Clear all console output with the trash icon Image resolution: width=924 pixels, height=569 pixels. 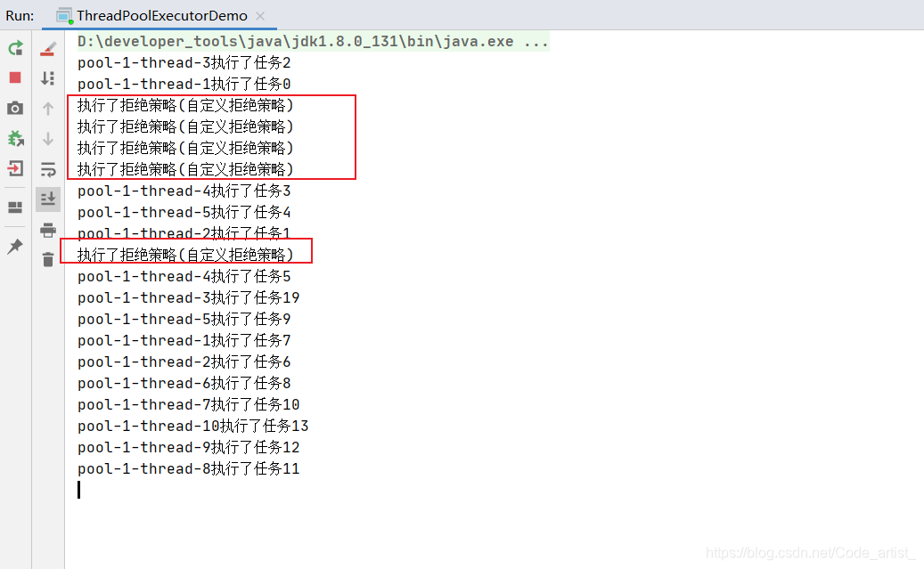coord(48,259)
